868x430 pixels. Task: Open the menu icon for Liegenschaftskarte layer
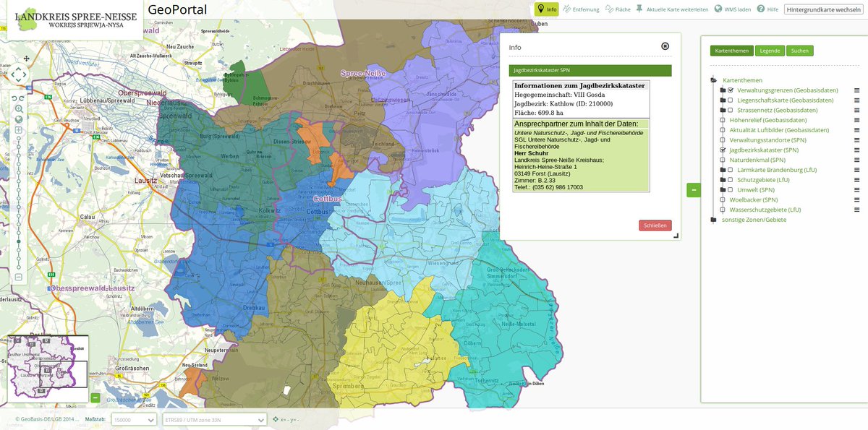coord(856,100)
